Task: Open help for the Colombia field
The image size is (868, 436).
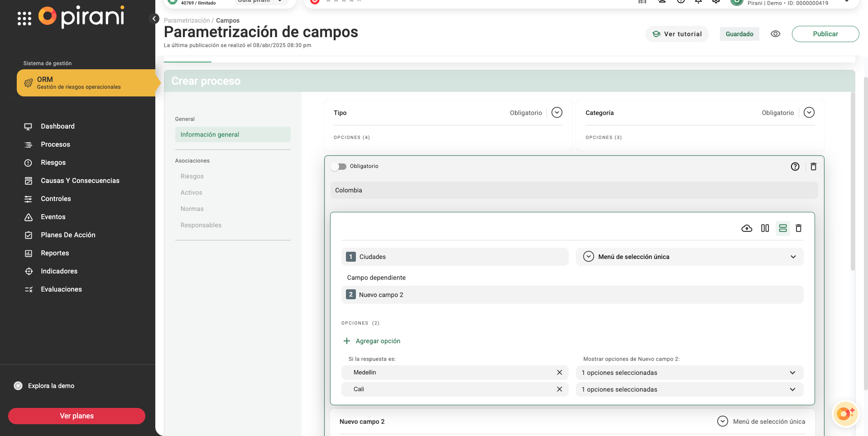Action: 795,167
